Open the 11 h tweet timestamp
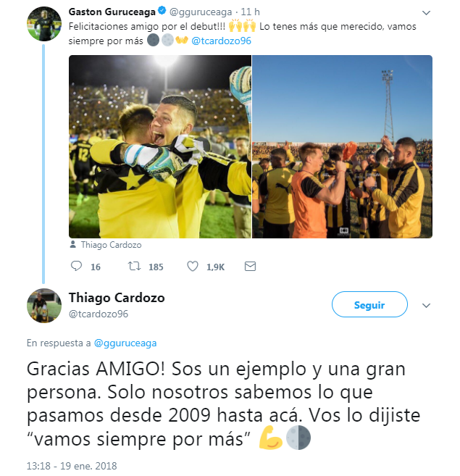The height and width of the screenshot is (476, 460). tap(250, 12)
